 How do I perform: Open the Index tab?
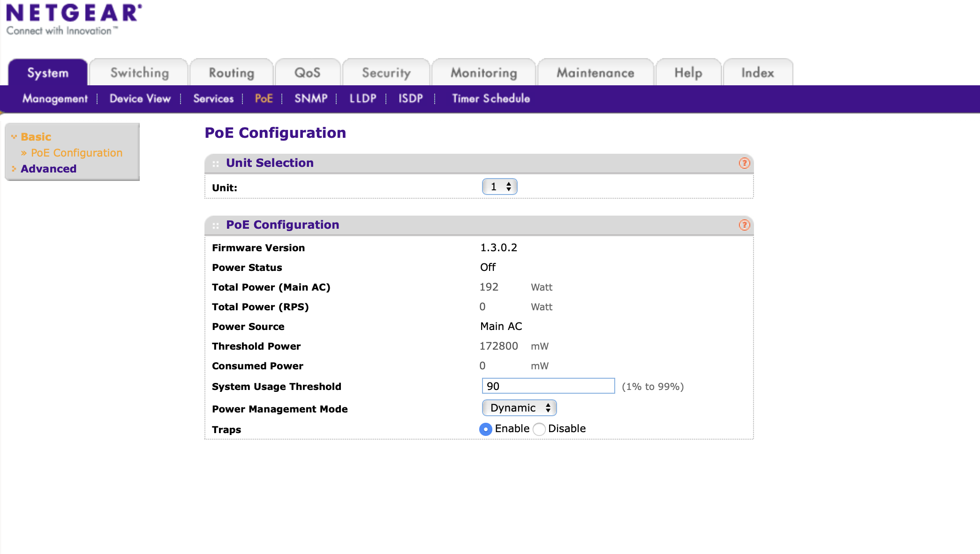pos(758,73)
